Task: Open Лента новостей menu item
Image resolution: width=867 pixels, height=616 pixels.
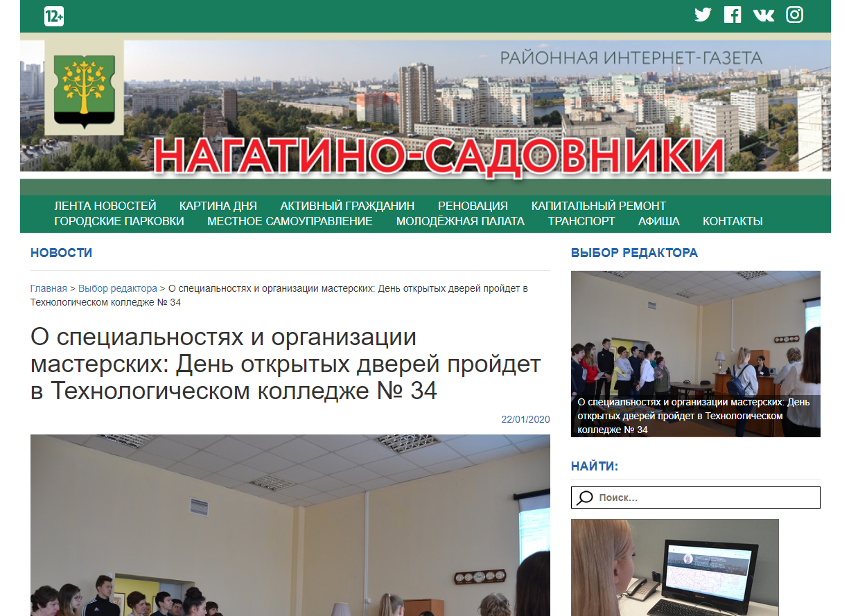Action: point(105,206)
